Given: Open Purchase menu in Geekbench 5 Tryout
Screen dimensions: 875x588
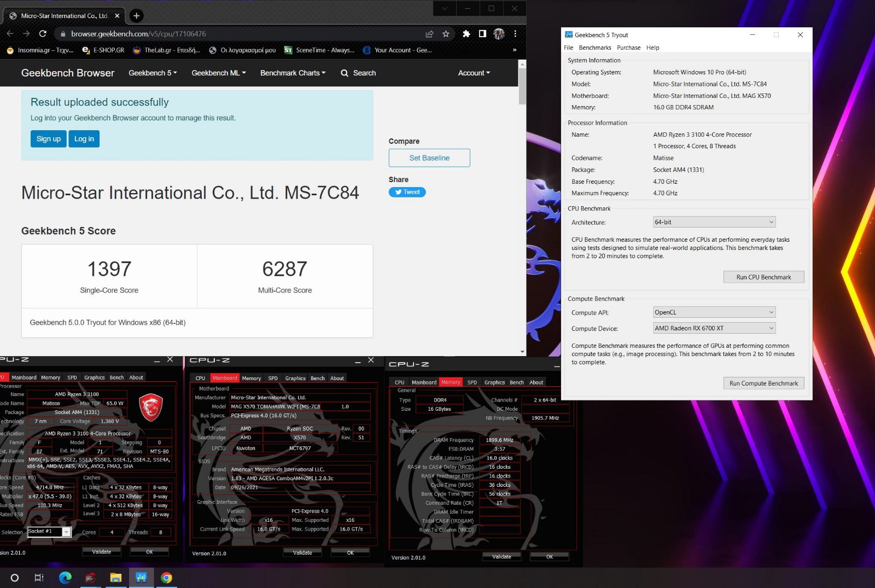Looking at the screenshot, I should (629, 48).
